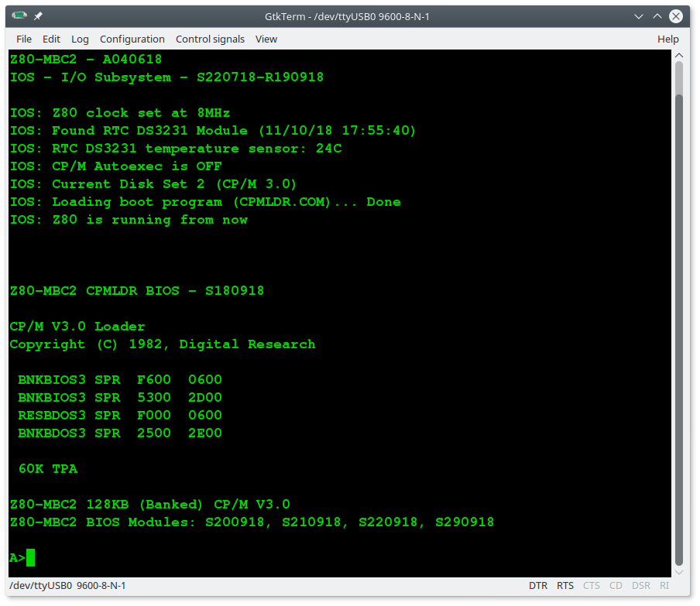Click the window title 'GtkTerm - /dev/ttyUSB0 9600-8-N-1'
This screenshot has height=606, width=700.
tap(347, 16)
